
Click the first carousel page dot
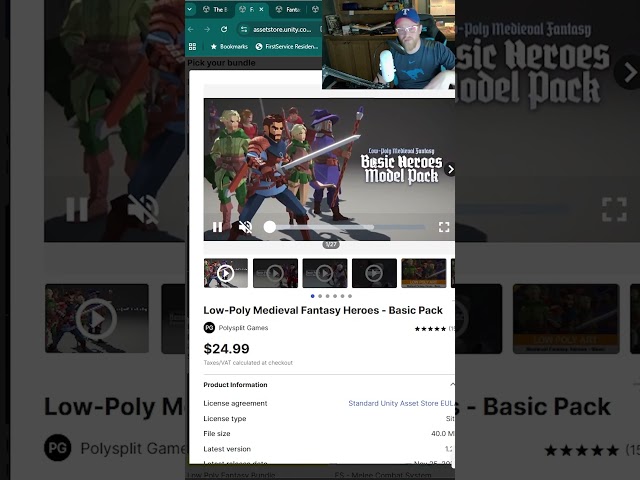[313, 296]
